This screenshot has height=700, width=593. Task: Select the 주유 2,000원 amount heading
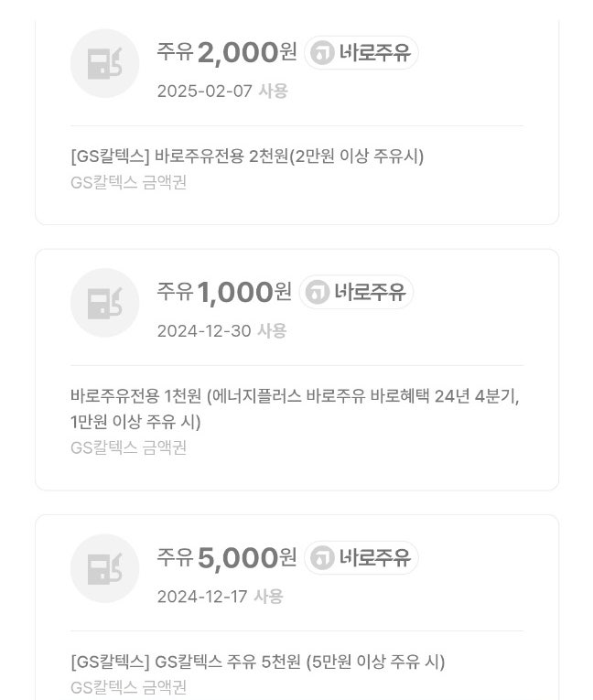click(x=227, y=53)
